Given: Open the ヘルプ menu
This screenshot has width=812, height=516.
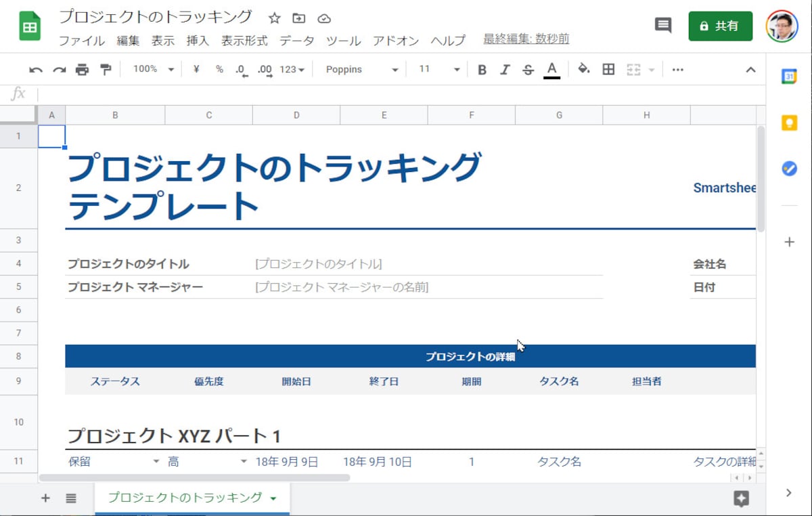Looking at the screenshot, I should [x=448, y=40].
